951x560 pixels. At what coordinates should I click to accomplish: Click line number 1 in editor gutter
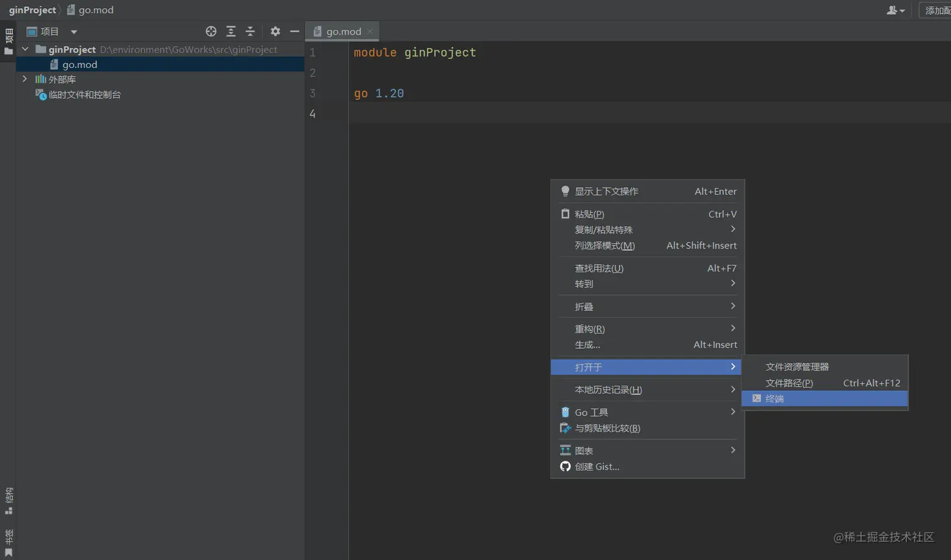[313, 52]
